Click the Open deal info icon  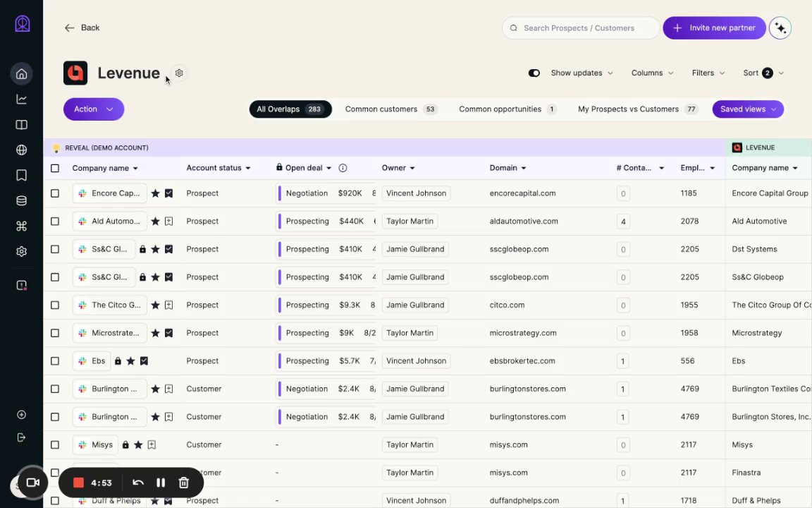343,168
